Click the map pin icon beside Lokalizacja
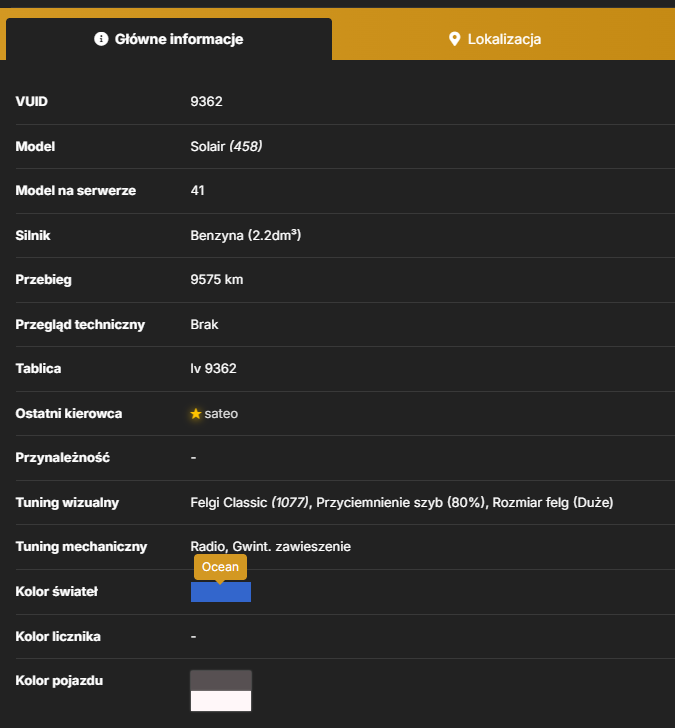The image size is (675, 728). pyautogui.click(x=454, y=39)
